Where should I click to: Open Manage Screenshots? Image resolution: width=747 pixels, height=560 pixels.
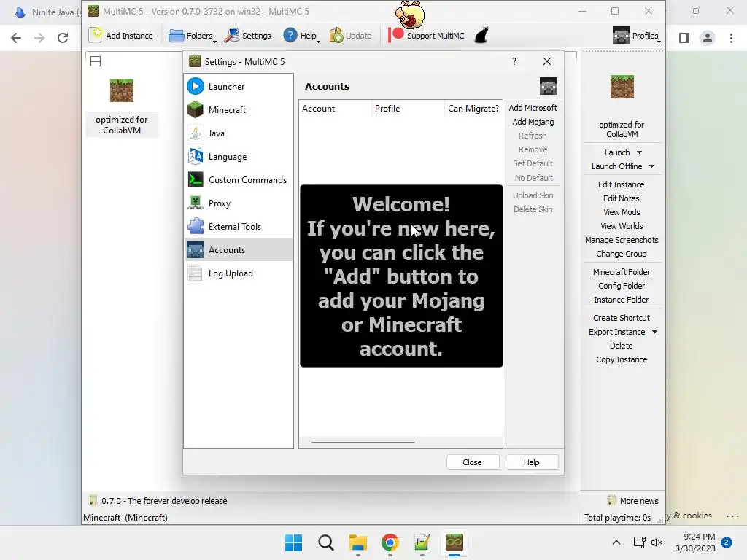622,240
